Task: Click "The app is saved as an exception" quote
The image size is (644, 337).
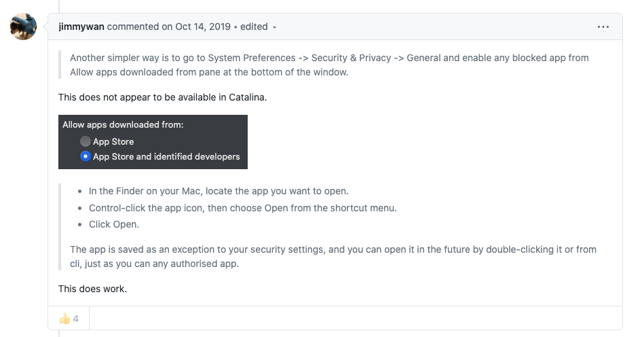Action: pyautogui.click(x=333, y=256)
